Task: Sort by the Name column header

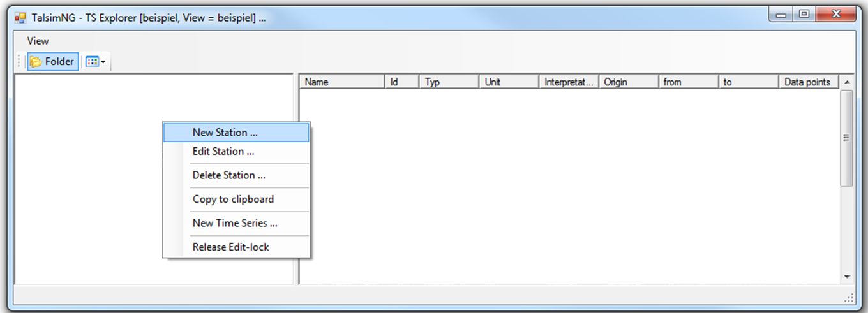Action: 342,82
